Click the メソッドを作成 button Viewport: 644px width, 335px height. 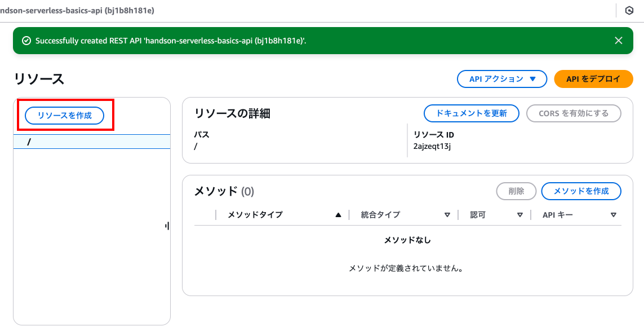tap(581, 191)
